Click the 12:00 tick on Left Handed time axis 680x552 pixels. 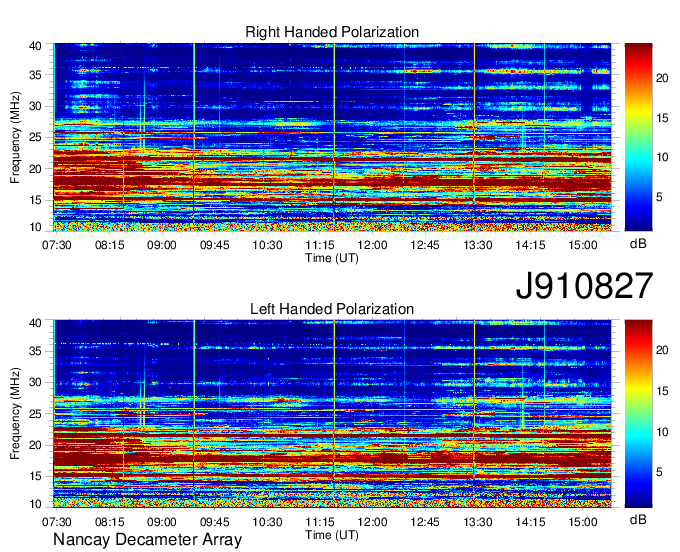(x=373, y=522)
